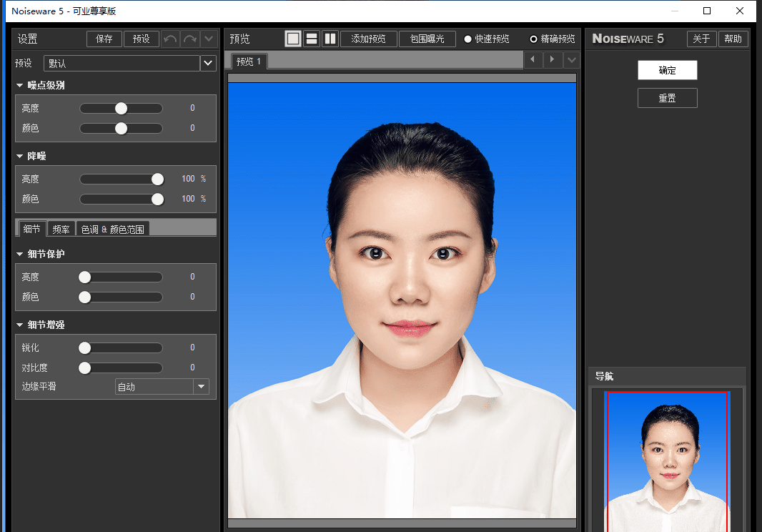This screenshot has height=532, width=762.
Task: Click the 包围曝光 button
Action: click(x=427, y=39)
